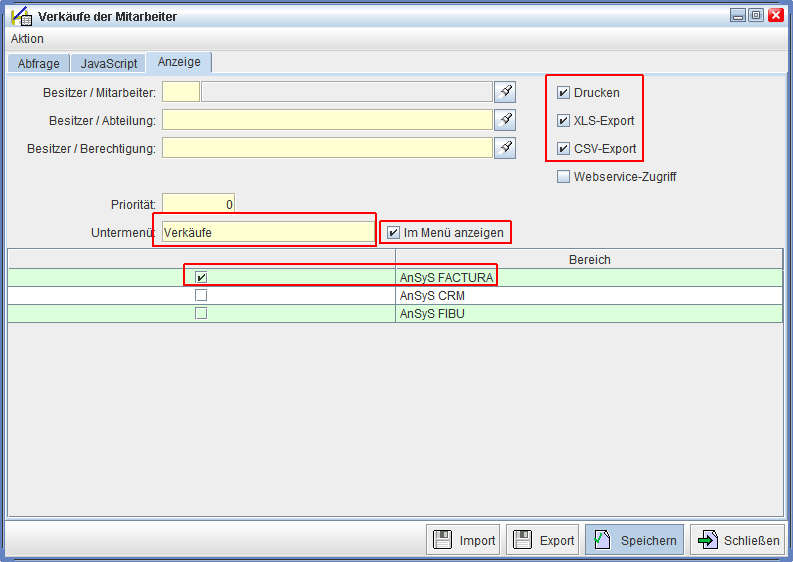The width and height of the screenshot is (793, 562).
Task: Click the picker icon beside Besitzer / Mitarbeiter
Action: pos(506,92)
